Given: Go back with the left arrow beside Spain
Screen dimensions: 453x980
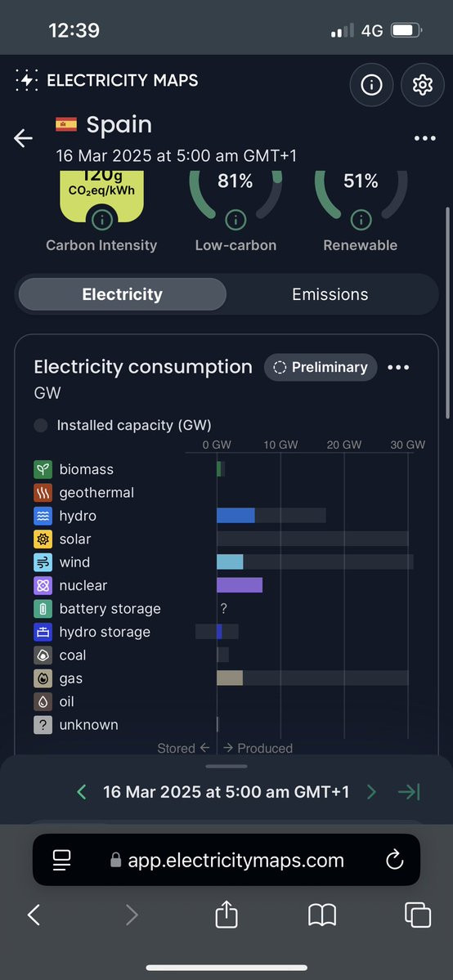Looking at the screenshot, I should coord(23,138).
